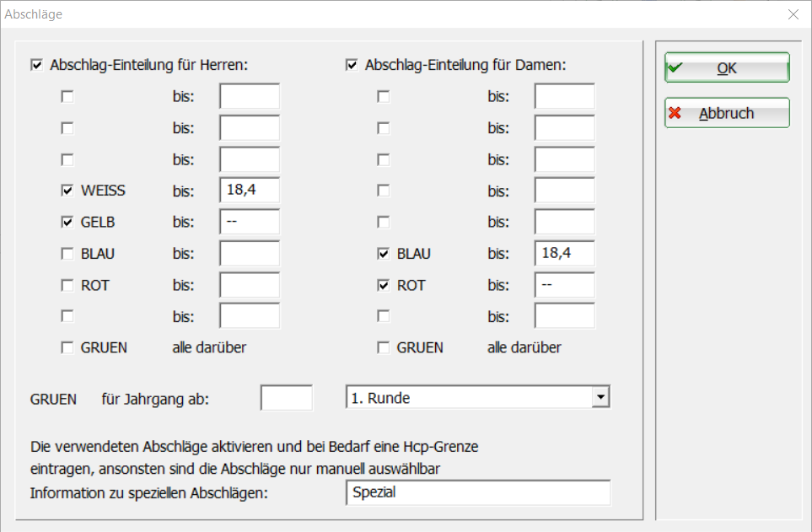Uncheck WEISS tee for Herren
812x532 pixels.
pos(67,191)
